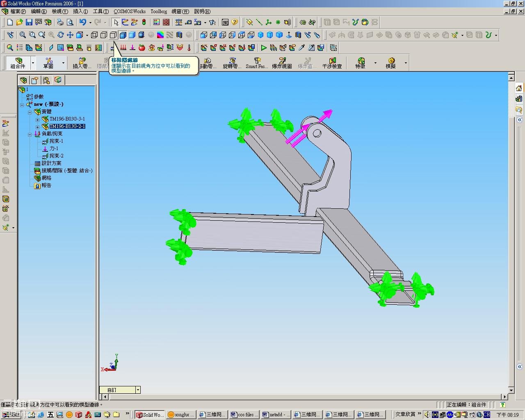This screenshot has height=420, width=525.
Task: Click the New document icon
Action: pyautogui.click(x=10, y=22)
